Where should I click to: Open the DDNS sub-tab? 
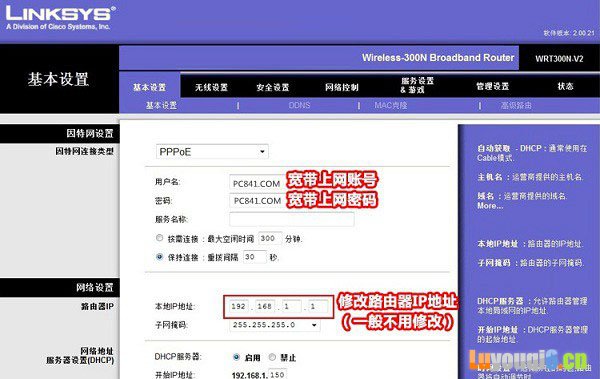click(x=299, y=105)
